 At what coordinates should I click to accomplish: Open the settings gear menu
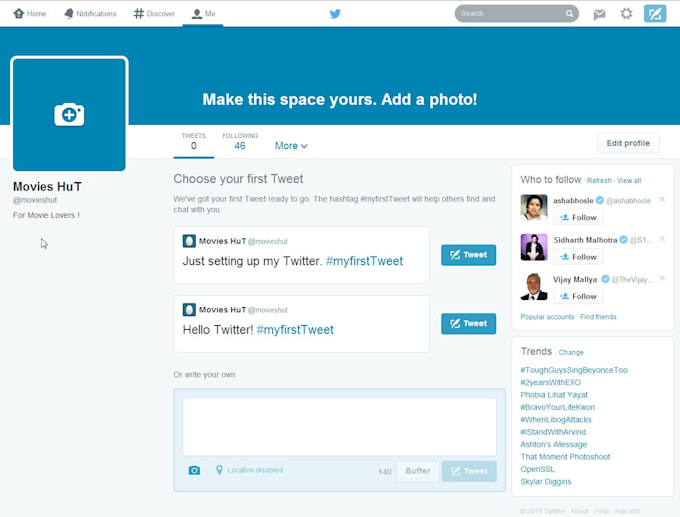626,13
